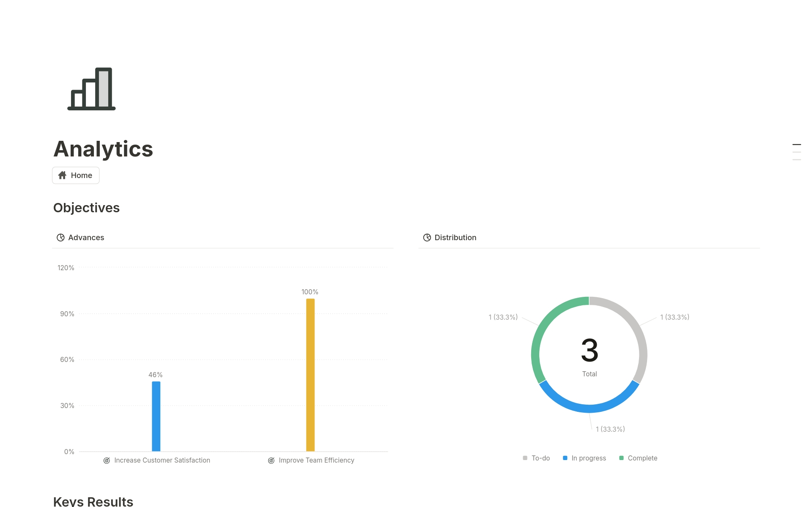Click the gray To-do legend swatch
Viewport: 812px width, 507px height.
click(x=525, y=458)
